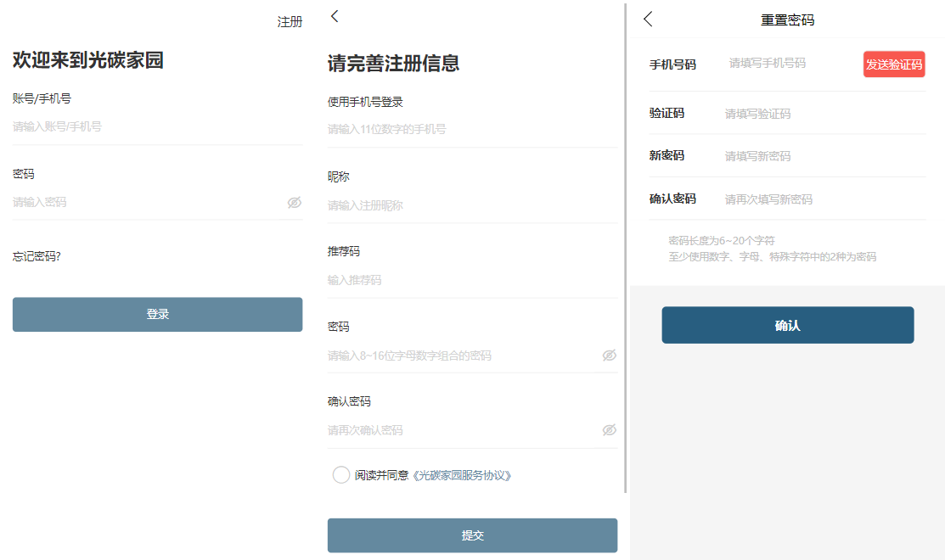Focus the 请再次填写新密码 field

824,199
